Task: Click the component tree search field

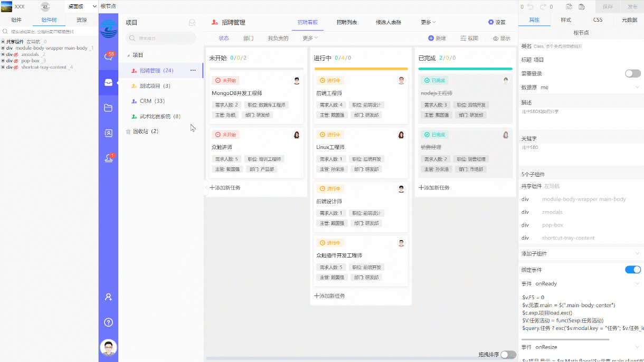Action: pyautogui.click(x=49, y=32)
